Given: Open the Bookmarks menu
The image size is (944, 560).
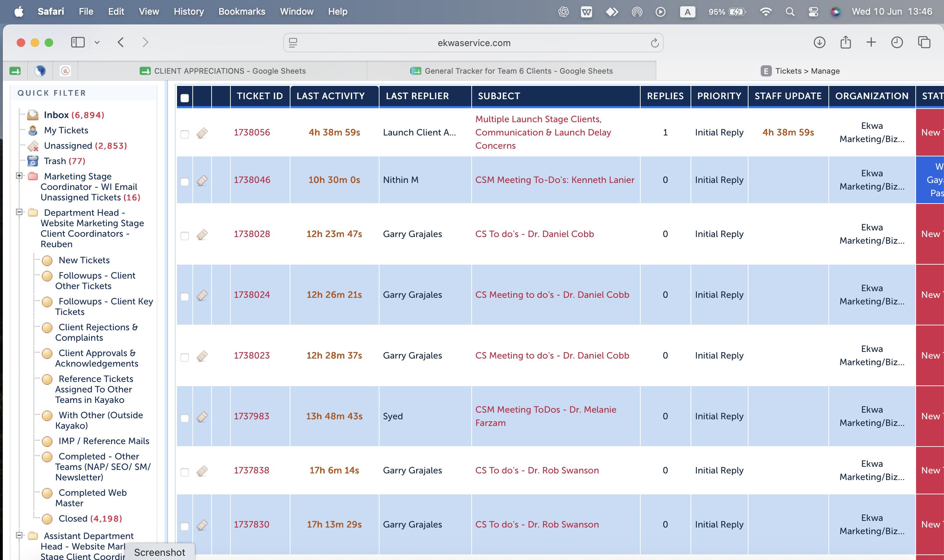Looking at the screenshot, I should [x=242, y=12].
